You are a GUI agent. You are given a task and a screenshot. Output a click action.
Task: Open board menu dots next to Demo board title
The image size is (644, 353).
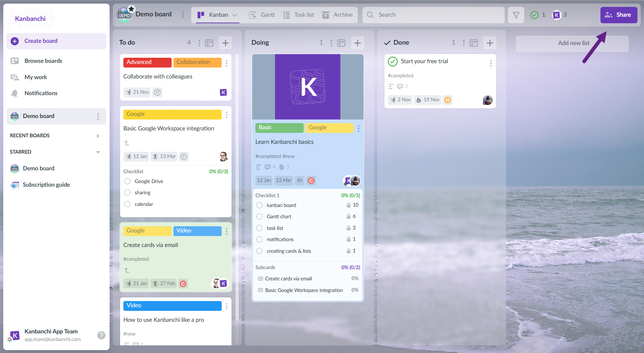(x=183, y=15)
